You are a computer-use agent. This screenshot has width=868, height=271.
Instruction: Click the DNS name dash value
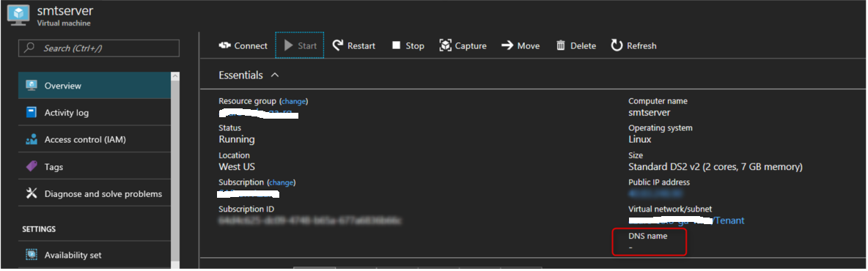click(x=630, y=248)
